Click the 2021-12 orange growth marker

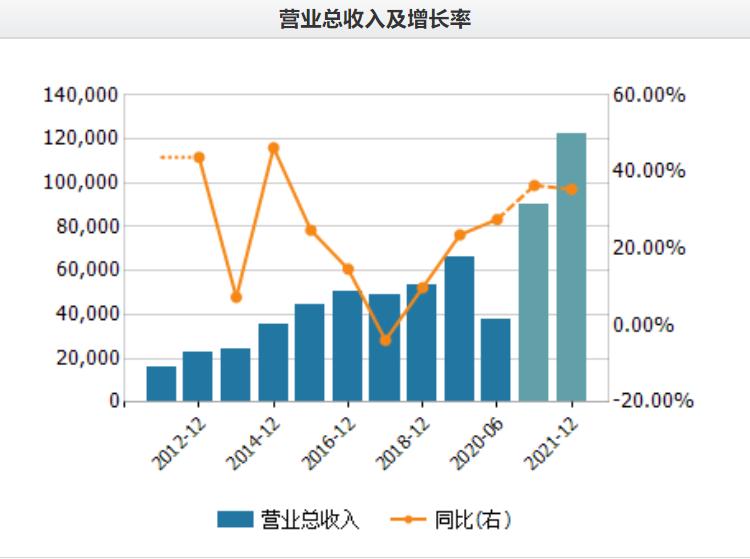point(572,190)
